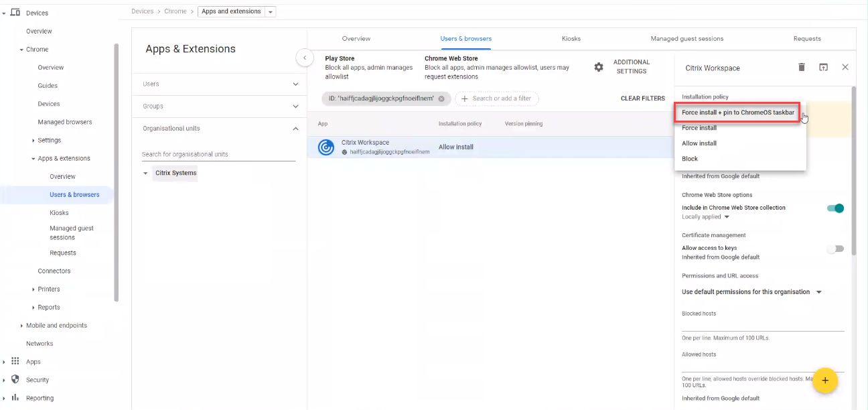Image resolution: width=868 pixels, height=410 pixels.
Task: Click the yellow plus add button
Action: (825, 381)
